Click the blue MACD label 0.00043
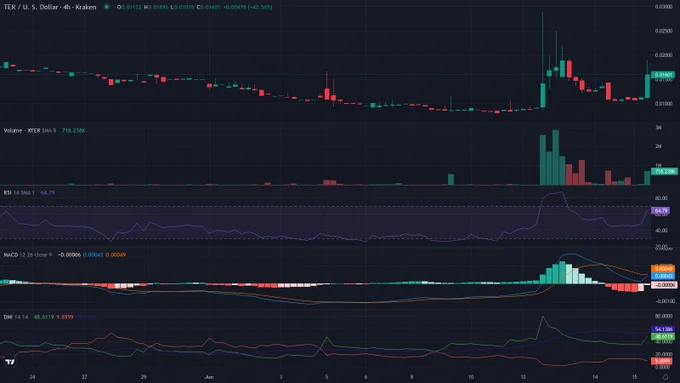The width and height of the screenshot is (680, 383). click(663, 276)
